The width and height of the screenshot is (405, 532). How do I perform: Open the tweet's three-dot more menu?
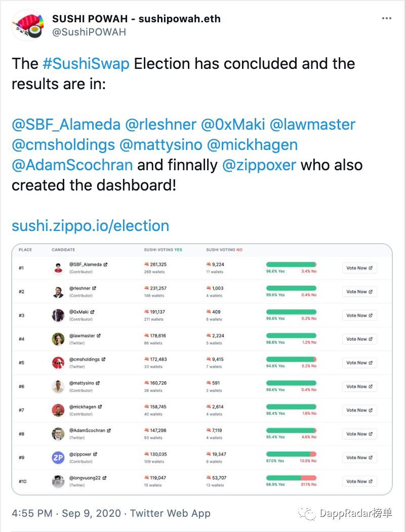[386, 18]
